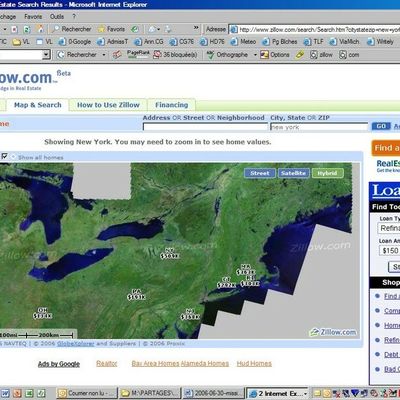The width and height of the screenshot is (400, 400).
Task: Open the Courrier non lu taskbar window
Action: [87, 394]
